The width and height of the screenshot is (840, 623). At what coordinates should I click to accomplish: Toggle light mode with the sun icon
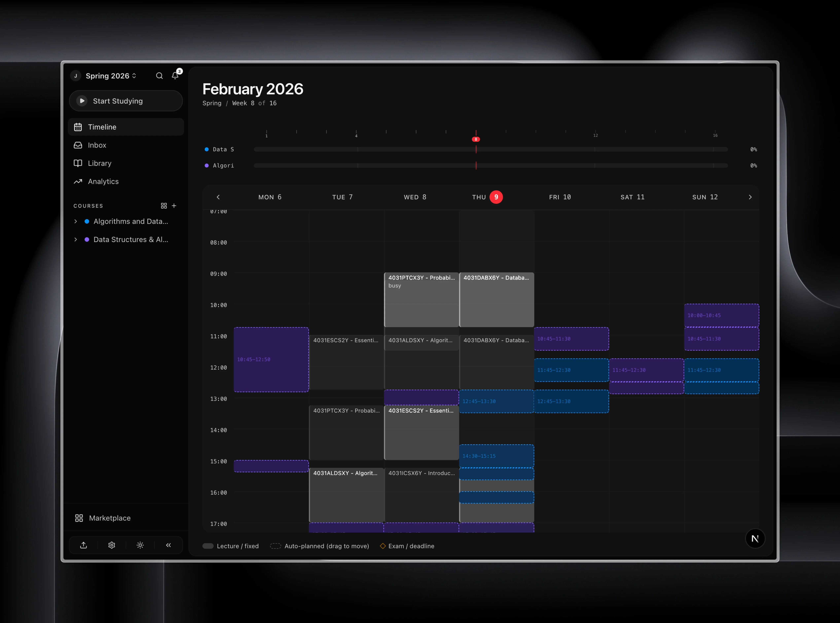(x=140, y=545)
